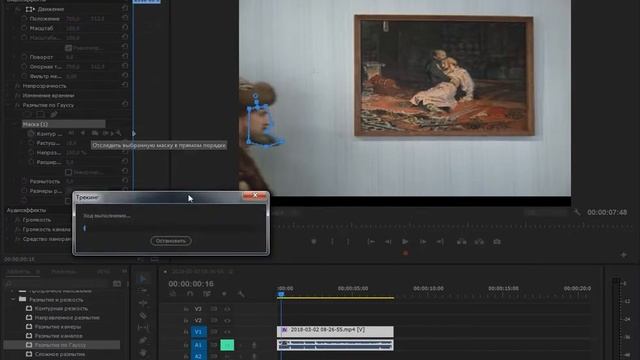Click the Mark In icon
The width and height of the screenshot is (640, 360).
coord(332,242)
